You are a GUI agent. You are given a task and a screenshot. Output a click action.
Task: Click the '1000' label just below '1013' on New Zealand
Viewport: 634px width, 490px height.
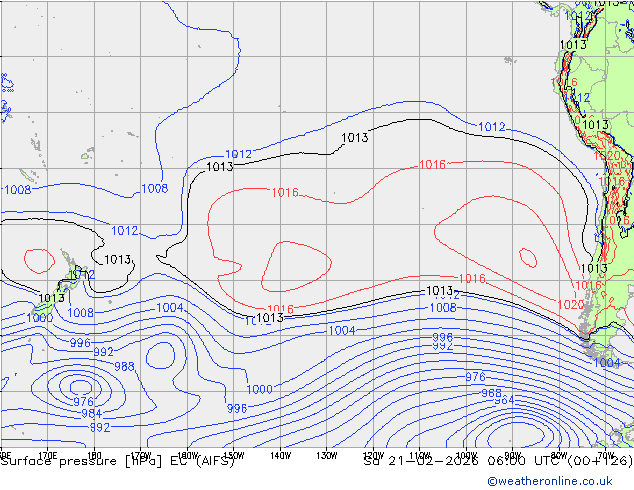(x=40, y=318)
